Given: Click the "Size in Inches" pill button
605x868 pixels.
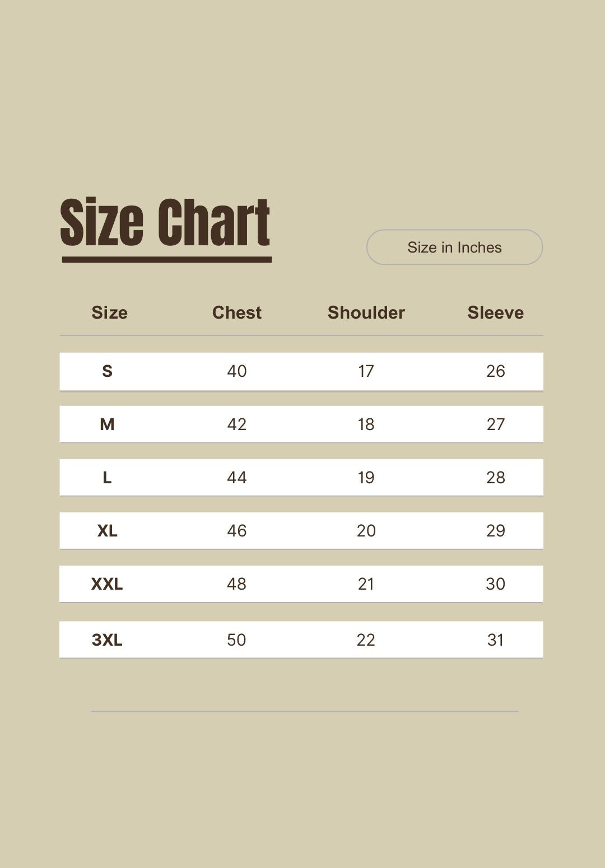Looking at the screenshot, I should point(454,247).
